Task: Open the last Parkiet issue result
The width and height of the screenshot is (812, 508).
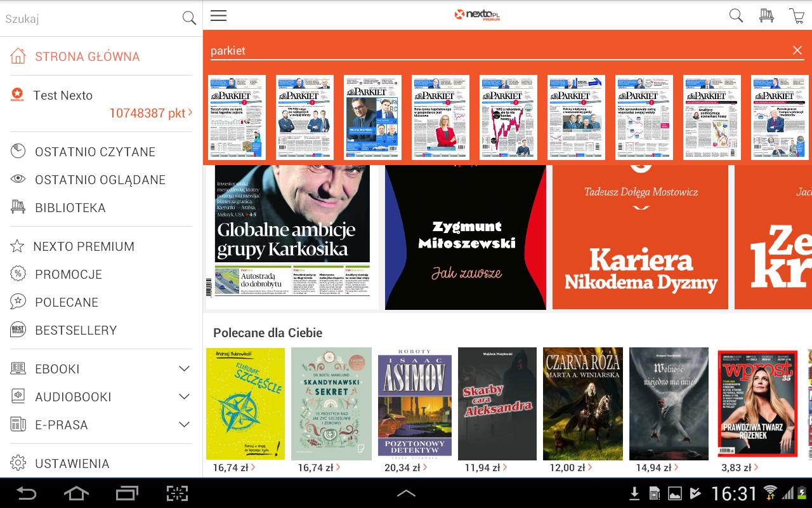Action: coord(780,117)
